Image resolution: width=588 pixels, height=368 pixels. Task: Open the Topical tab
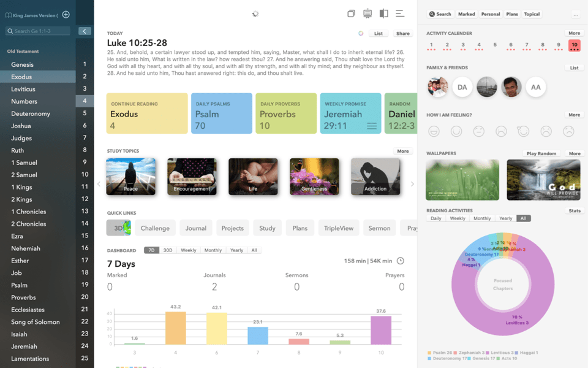pos(532,14)
